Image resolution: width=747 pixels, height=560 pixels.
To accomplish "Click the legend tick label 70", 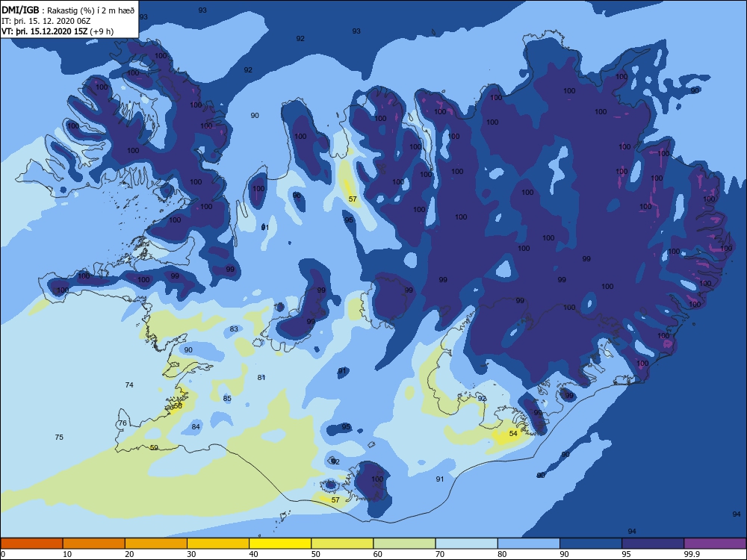I will tap(440, 554).
